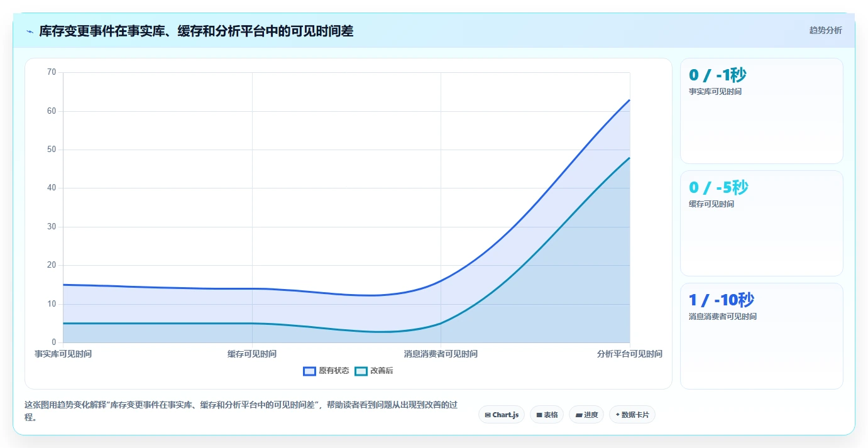Click the y-axis value 70
The image size is (868, 448).
[x=52, y=72]
